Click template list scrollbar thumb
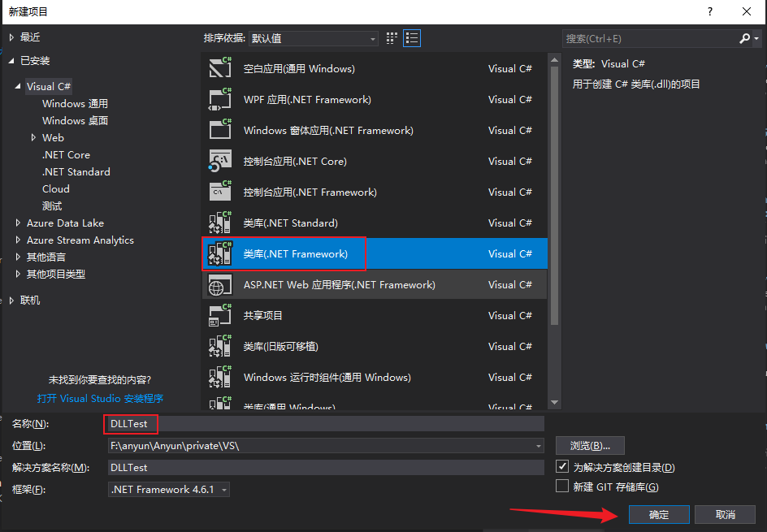Image resolution: width=767 pixels, height=532 pixels. pyautogui.click(x=554, y=196)
